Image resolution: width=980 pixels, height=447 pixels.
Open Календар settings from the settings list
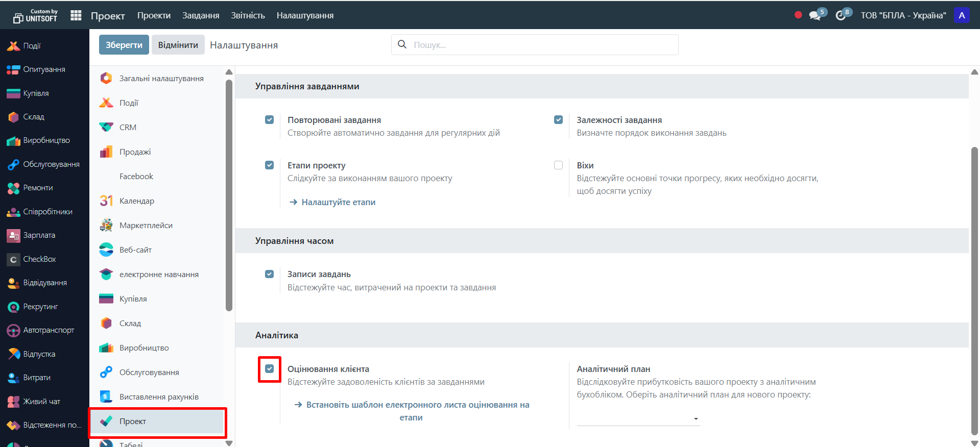tap(136, 201)
